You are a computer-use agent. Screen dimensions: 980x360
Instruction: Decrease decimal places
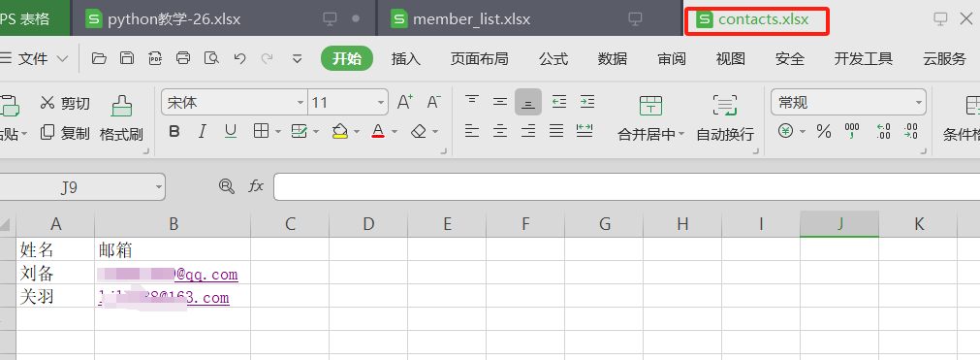(910, 131)
